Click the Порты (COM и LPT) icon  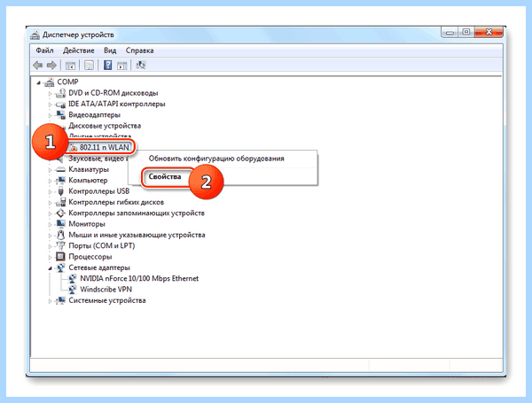(60, 245)
